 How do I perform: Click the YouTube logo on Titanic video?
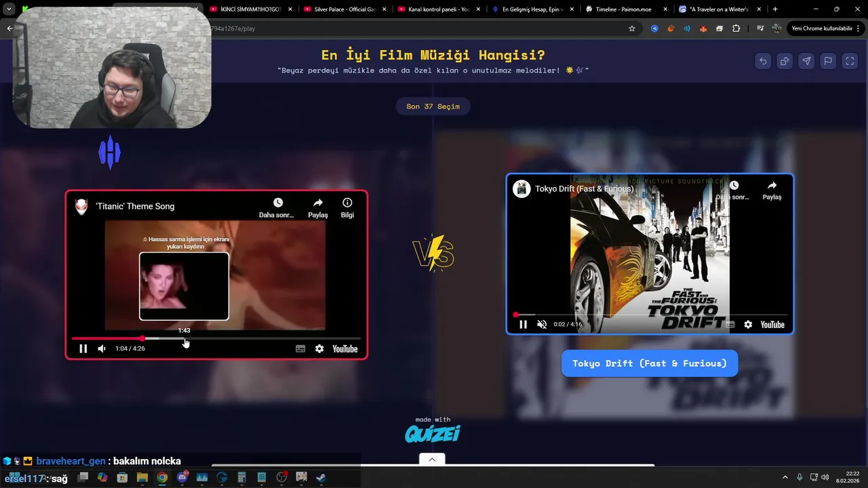click(x=345, y=348)
